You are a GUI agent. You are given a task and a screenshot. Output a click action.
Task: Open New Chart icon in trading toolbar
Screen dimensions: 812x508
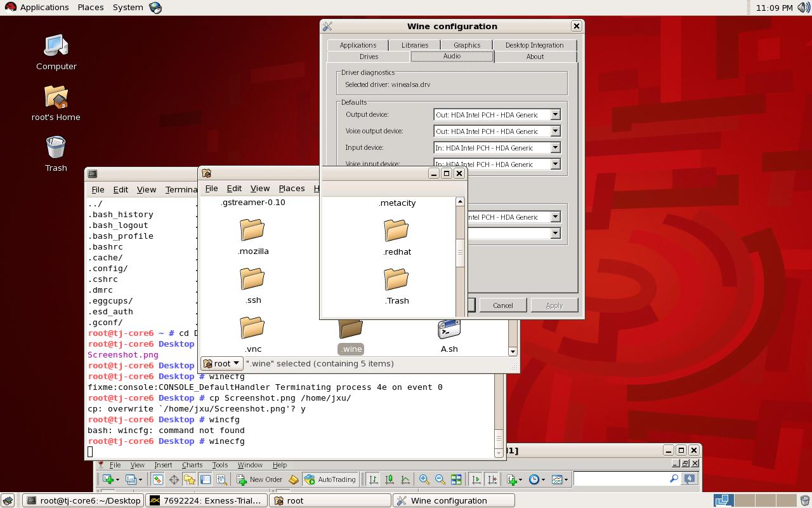click(x=108, y=479)
